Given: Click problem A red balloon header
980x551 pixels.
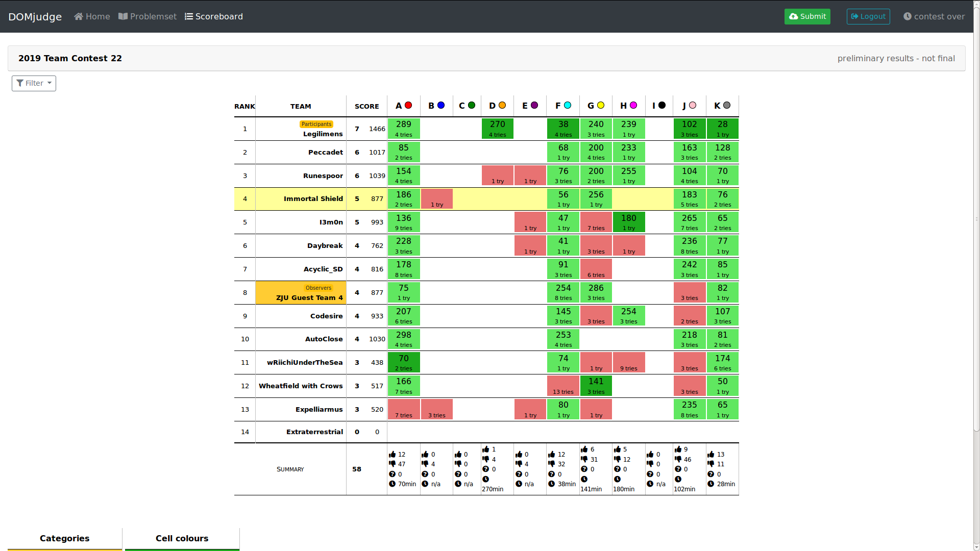Looking at the screenshot, I should click(408, 105).
